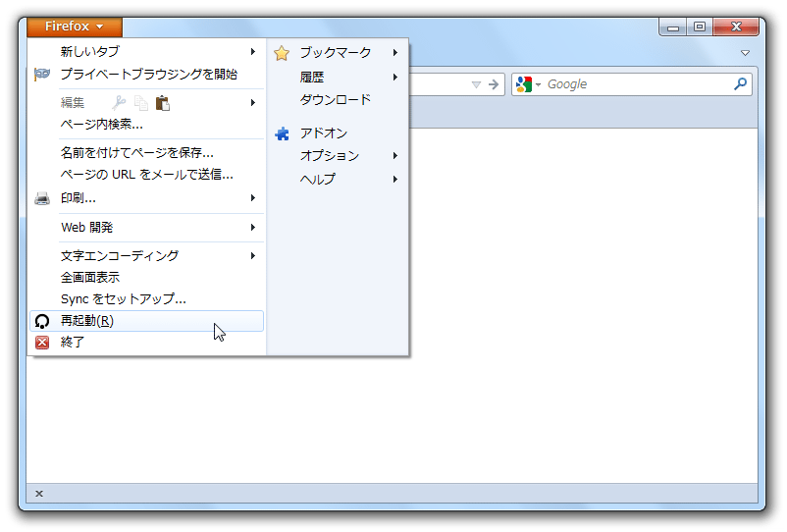Choose 終了 menu entry
The image size is (787, 532).
[146, 343]
